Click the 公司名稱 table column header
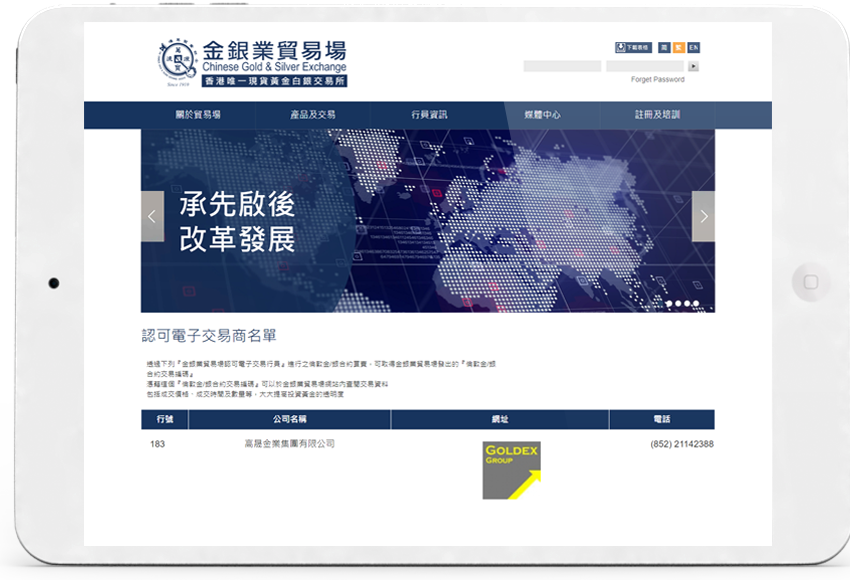This screenshot has height=580, width=850. [x=289, y=419]
